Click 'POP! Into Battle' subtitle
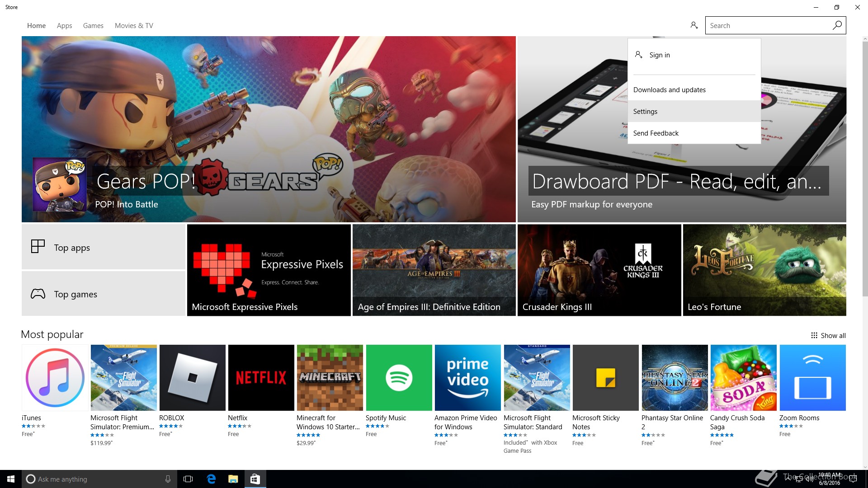 click(127, 204)
